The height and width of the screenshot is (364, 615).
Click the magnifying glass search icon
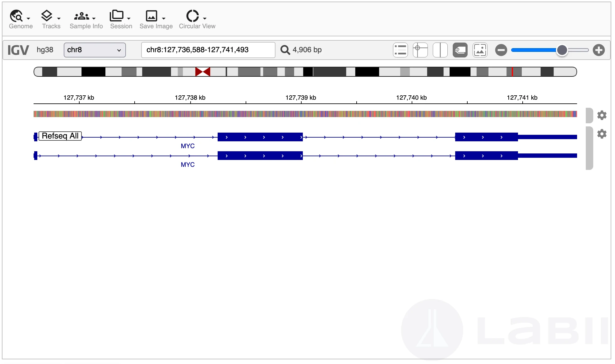click(285, 50)
